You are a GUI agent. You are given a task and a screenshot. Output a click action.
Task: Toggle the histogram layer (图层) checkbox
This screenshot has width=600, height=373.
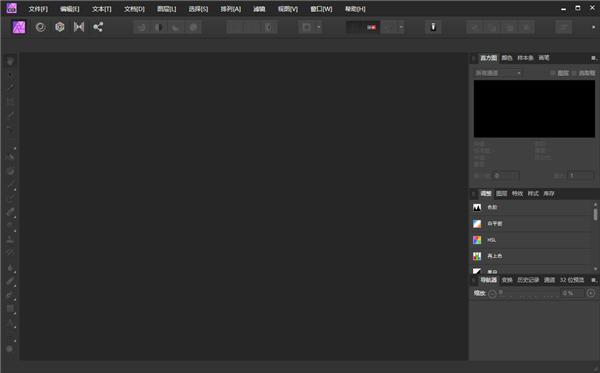point(553,73)
